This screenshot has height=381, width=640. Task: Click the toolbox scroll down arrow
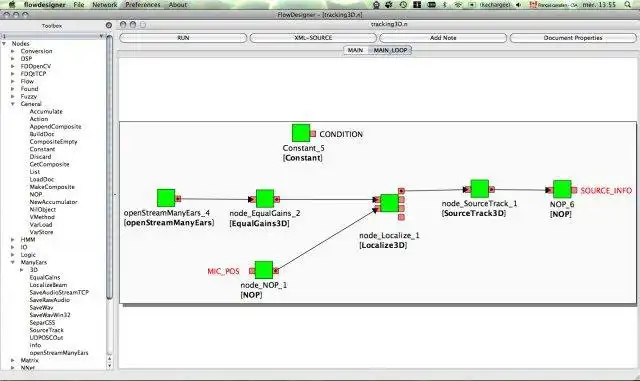(x=109, y=365)
